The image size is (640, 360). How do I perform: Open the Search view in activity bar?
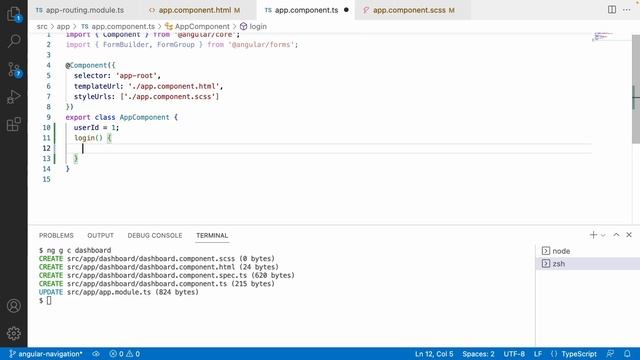click(14, 41)
